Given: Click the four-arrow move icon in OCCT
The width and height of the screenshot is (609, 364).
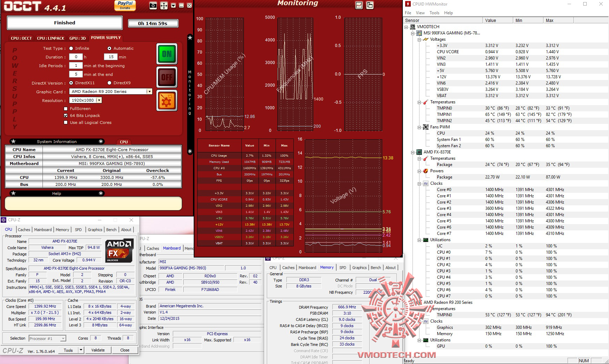Looking at the screenshot, I should 164,6.
